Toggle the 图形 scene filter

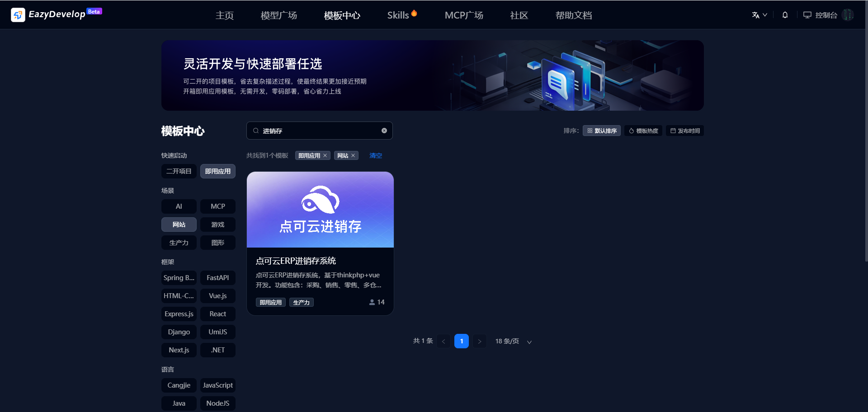point(218,243)
